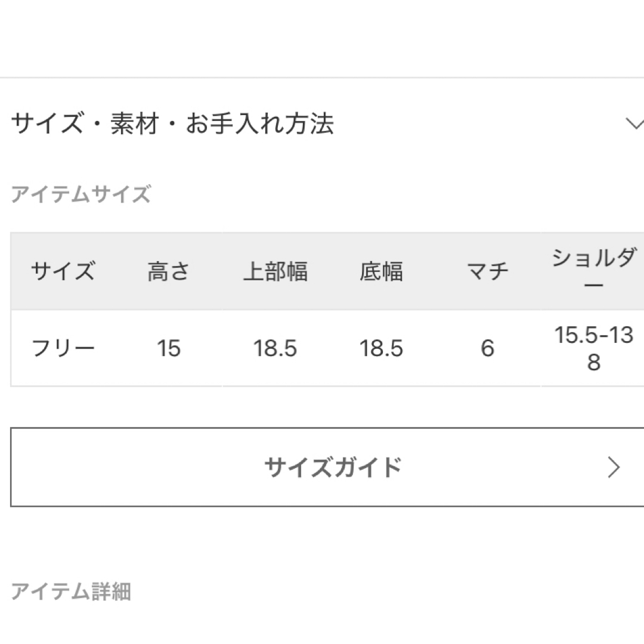Click the height value 15
Screen dimensions: 644x644
click(169, 348)
